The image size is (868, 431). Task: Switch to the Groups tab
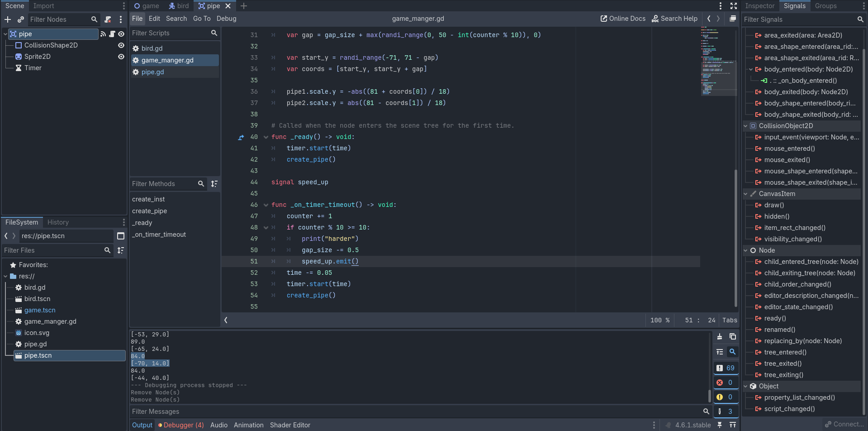[825, 6]
